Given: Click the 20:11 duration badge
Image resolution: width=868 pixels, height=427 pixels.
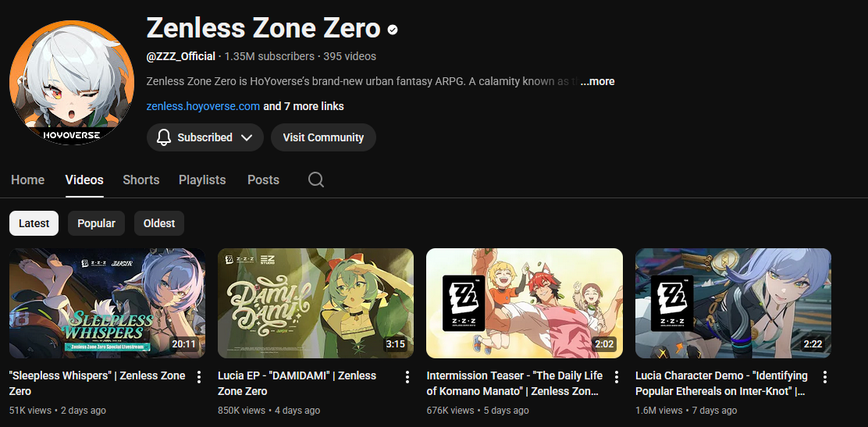Looking at the screenshot, I should (183, 344).
